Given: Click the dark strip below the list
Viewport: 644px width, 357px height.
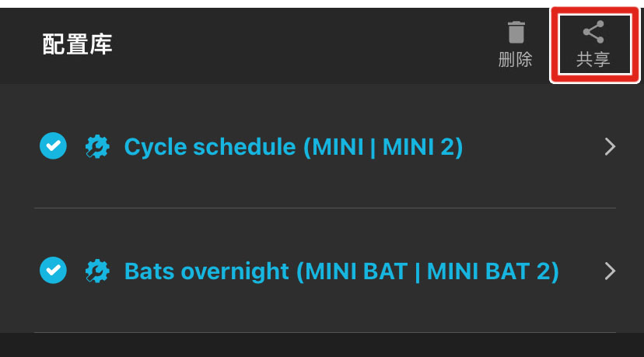Looking at the screenshot, I should coord(322,345).
